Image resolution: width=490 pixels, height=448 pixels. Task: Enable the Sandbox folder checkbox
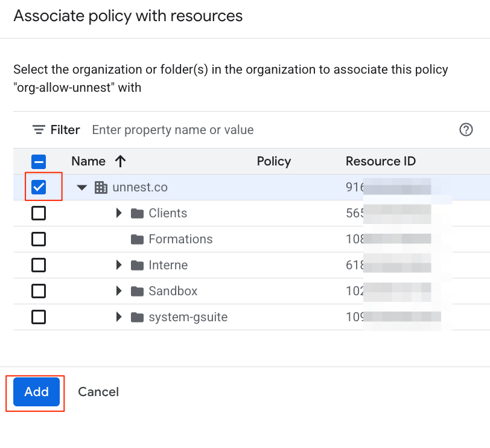click(39, 291)
